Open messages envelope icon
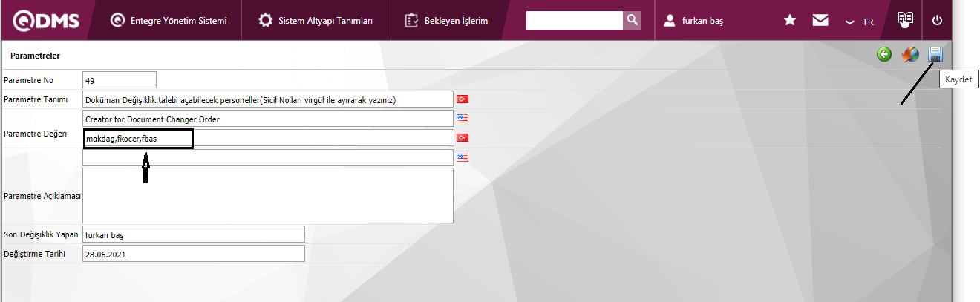The height and width of the screenshot is (302, 980). pyautogui.click(x=820, y=21)
